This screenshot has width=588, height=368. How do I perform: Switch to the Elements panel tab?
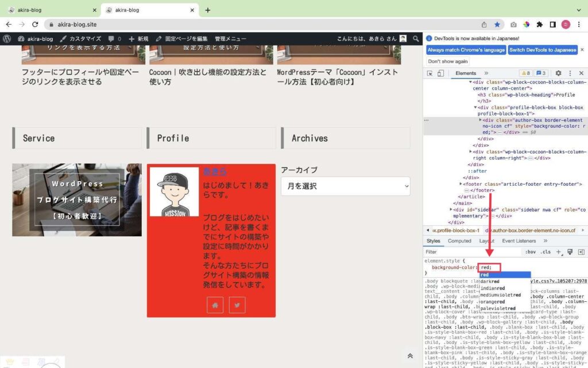(x=466, y=73)
